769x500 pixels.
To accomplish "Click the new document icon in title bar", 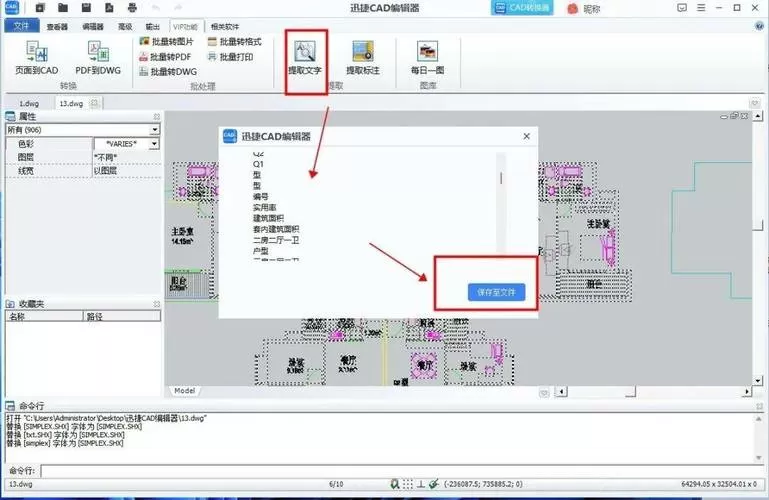I will 40,8.
